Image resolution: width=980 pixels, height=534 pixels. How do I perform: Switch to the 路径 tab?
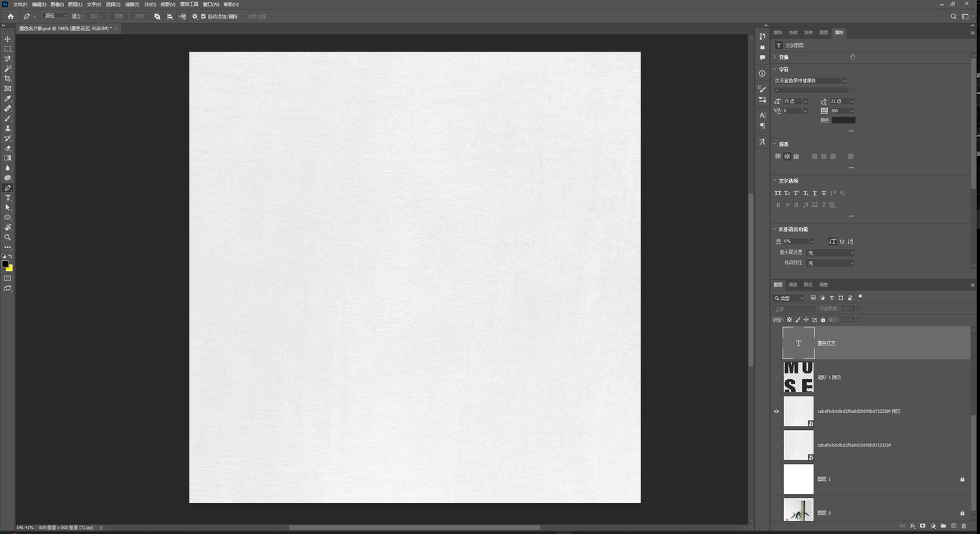[x=808, y=285]
